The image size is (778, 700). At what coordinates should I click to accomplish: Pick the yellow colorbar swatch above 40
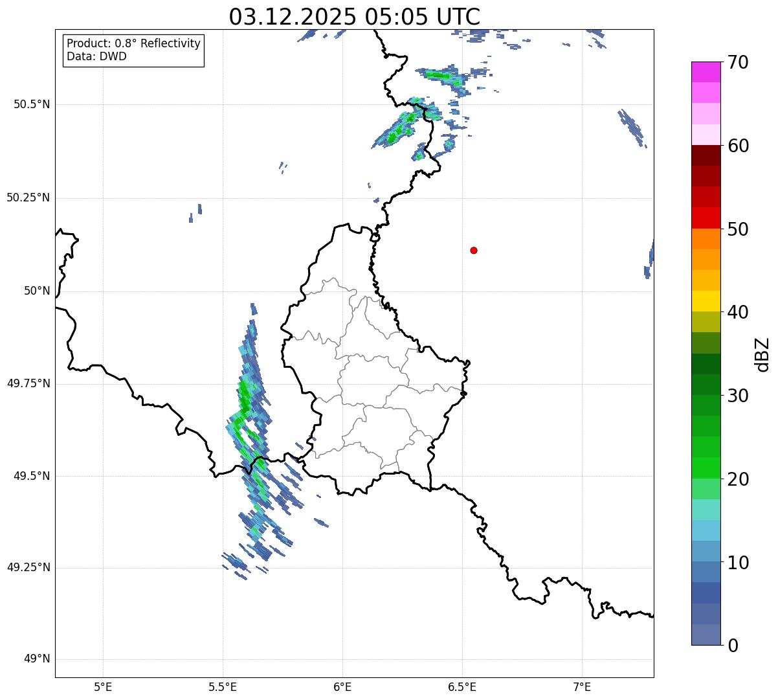pos(706,301)
